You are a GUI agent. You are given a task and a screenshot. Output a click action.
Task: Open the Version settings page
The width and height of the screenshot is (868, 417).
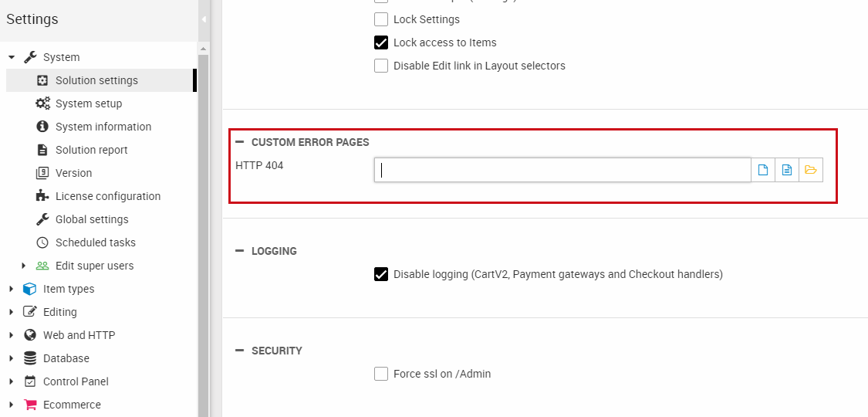73,173
